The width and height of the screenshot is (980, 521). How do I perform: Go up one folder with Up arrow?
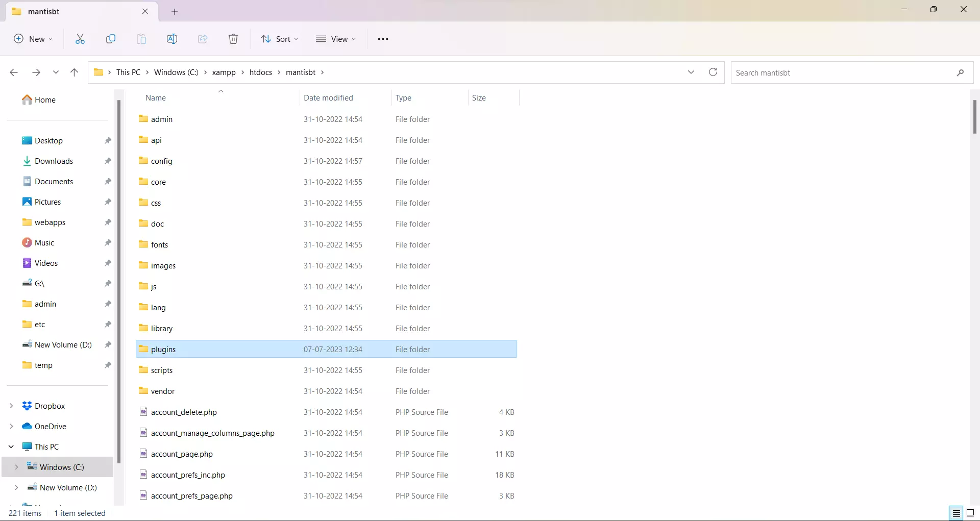tap(74, 72)
